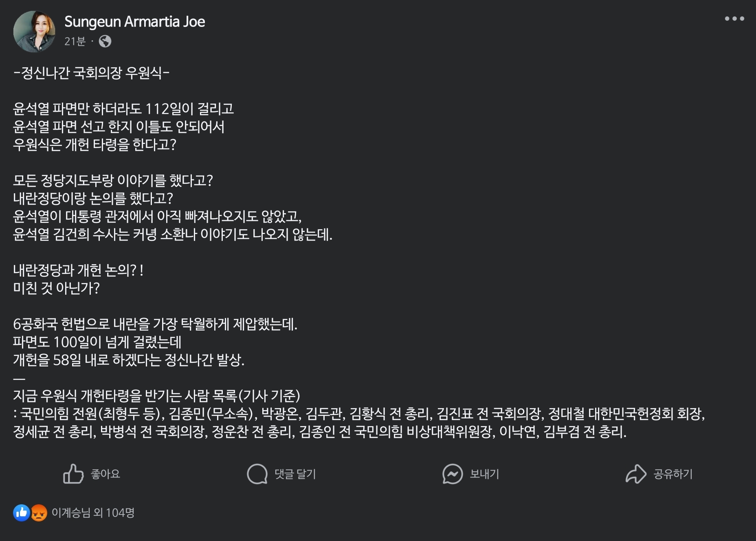Send the post via 보내기 label
Image resolution: width=756 pixels, height=541 pixels.
click(484, 474)
